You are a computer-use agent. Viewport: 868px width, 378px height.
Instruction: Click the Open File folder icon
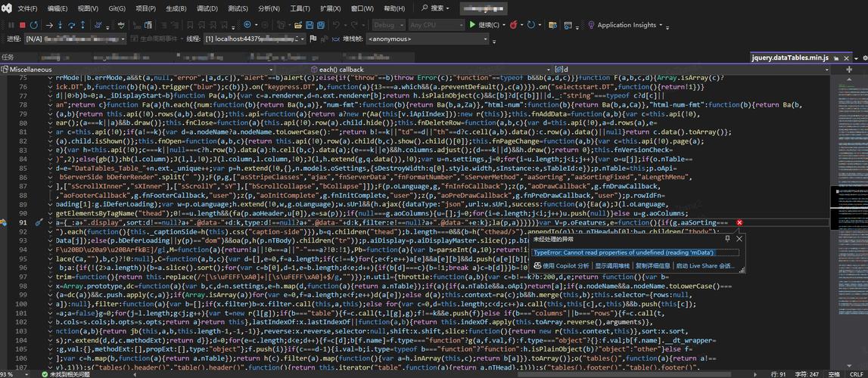(298, 26)
